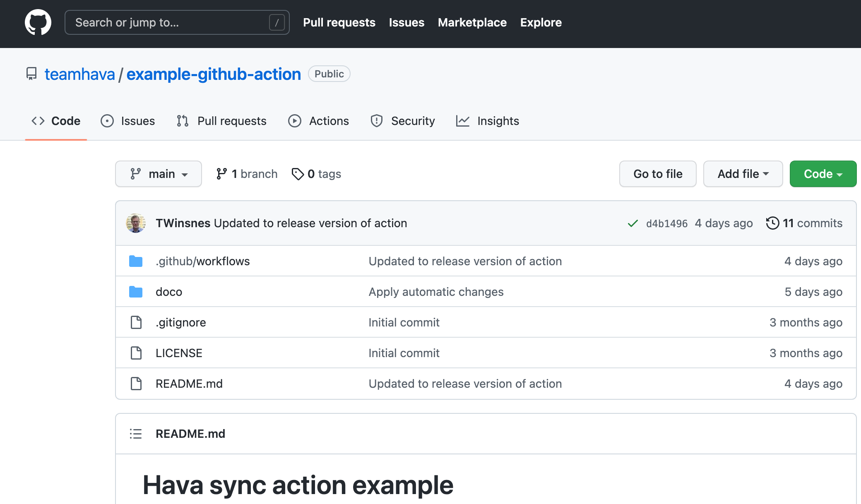Image resolution: width=861 pixels, height=504 pixels.
Task: Click the LICENSE file icon
Action: [136, 353]
